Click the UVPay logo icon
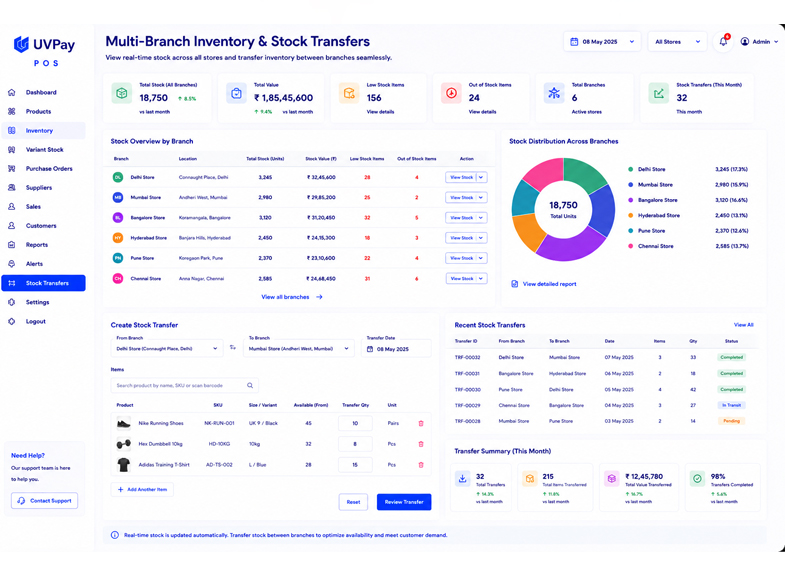Screen dimensions: 785x563 click(x=22, y=44)
